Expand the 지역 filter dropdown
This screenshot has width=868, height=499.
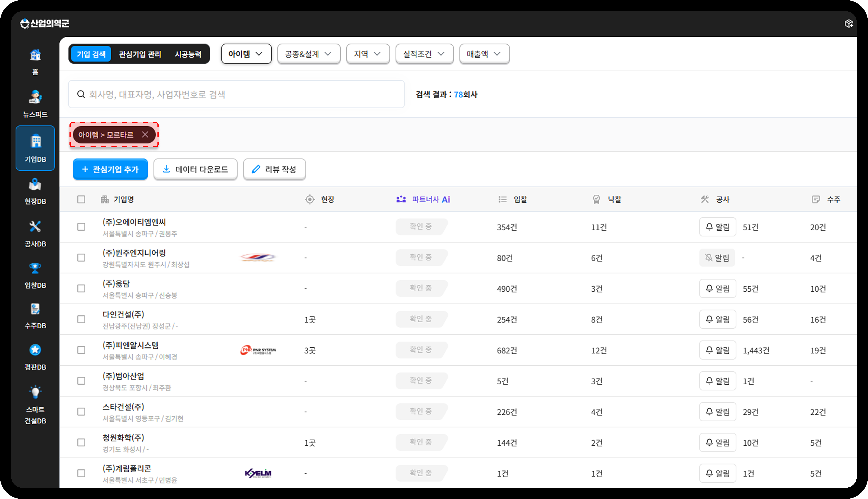point(368,54)
